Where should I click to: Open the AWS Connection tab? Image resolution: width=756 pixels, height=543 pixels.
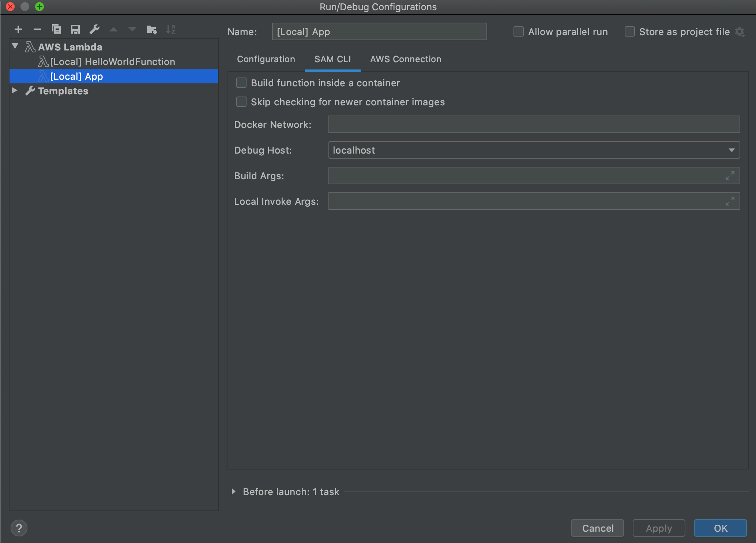[406, 59]
